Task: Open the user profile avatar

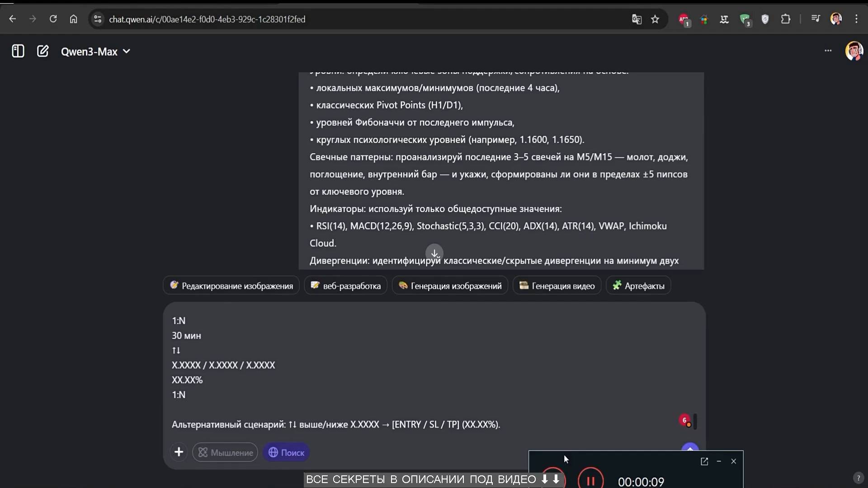Action: click(854, 51)
